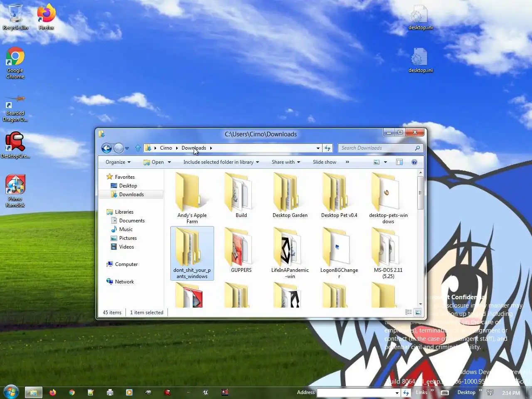The height and width of the screenshot is (399, 532).
Task: Expand the Desktop toolbar chevron on taskbar
Action: tap(480, 390)
